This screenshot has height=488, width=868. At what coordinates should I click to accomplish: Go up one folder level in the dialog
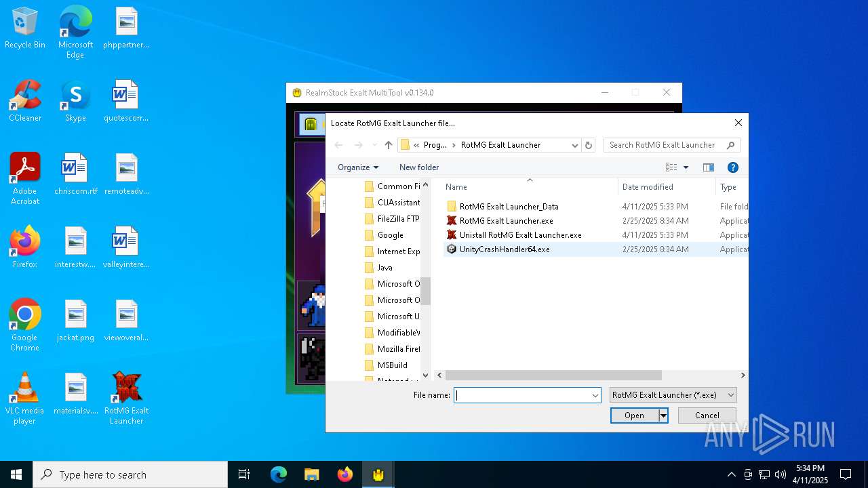pyautogui.click(x=389, y=145)
